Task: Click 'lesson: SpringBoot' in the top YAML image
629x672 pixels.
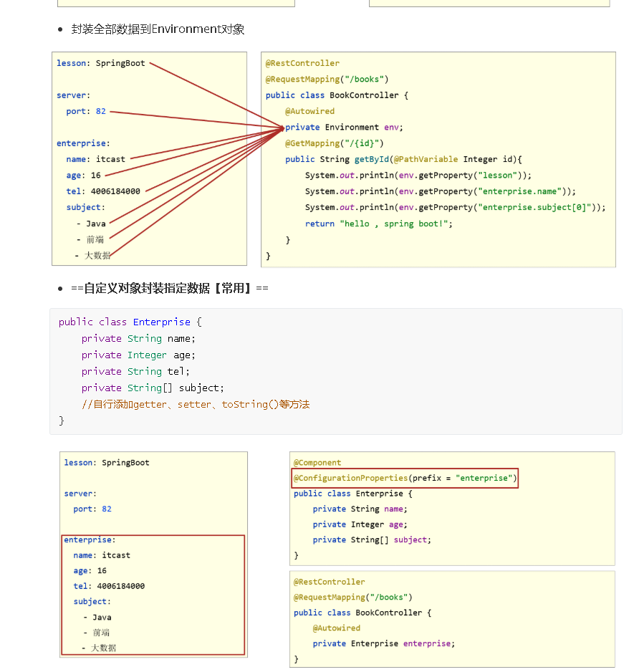Action: [101, 63]
